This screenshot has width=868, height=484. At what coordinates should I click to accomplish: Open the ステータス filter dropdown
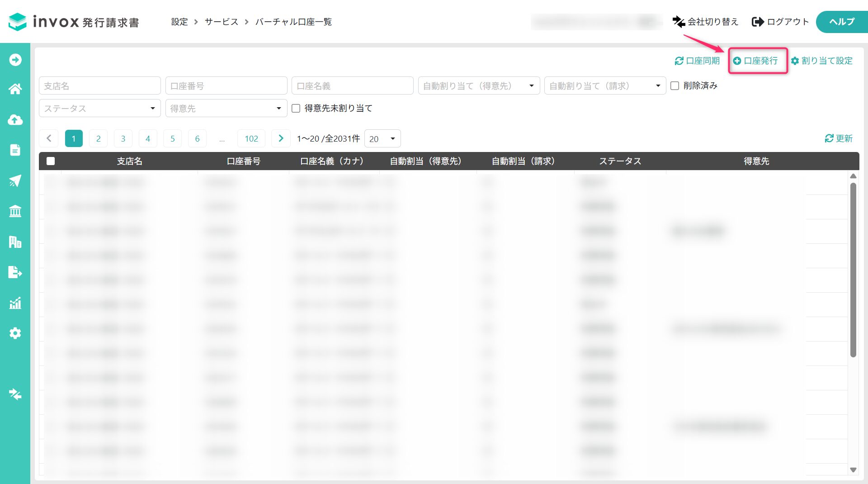[99, 109]
